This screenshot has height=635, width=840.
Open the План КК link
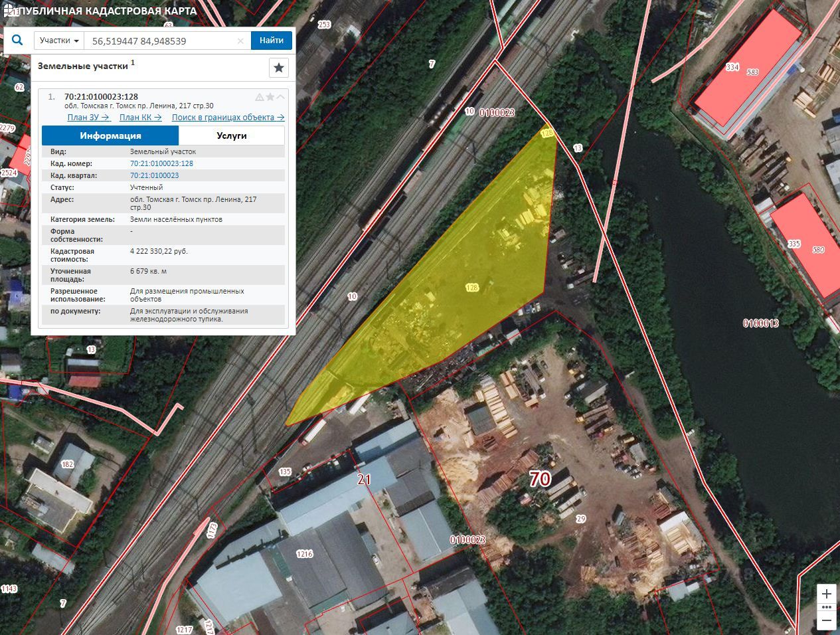pos(141,118)
